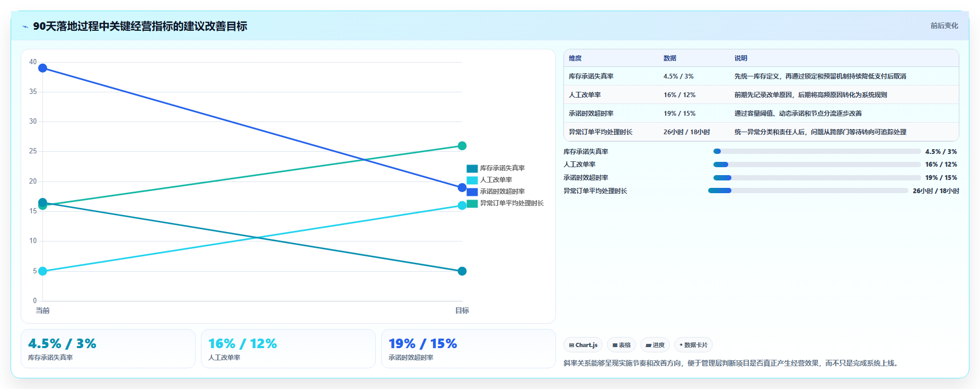This screenshot has width=980, height=389.
Task: Click the dark teal 目标 data point at 5
Action: coord(462,271)
